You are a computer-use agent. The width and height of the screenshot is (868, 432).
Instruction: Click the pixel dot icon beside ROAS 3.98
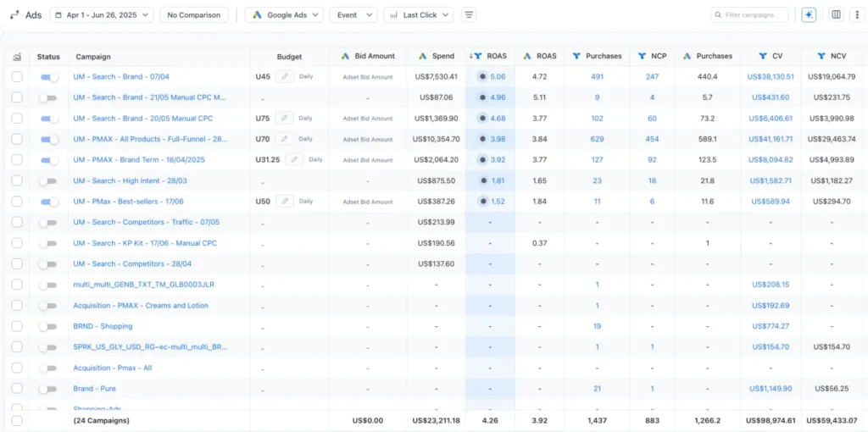[x=482, y=139]
